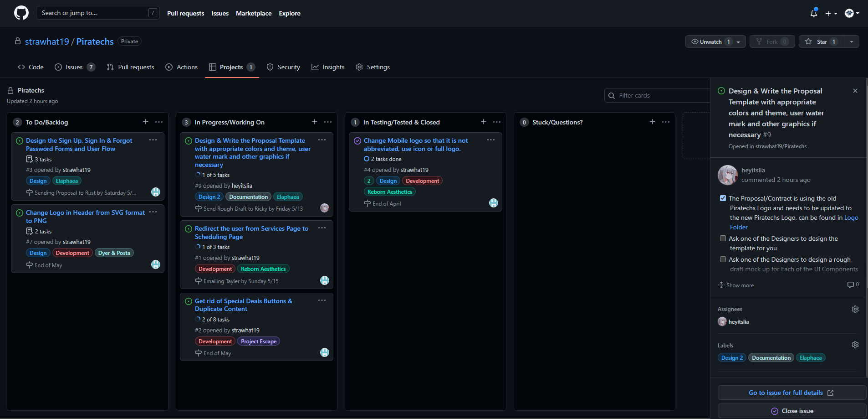Click the Dyer & Posta label
The image size is (868, 419).
(x=114, y=253)
